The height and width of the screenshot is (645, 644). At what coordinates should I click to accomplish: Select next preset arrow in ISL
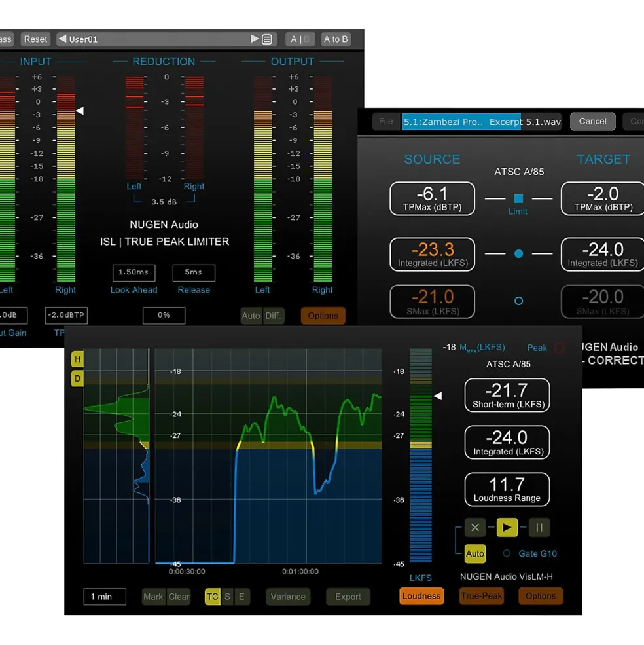[255, 39]
